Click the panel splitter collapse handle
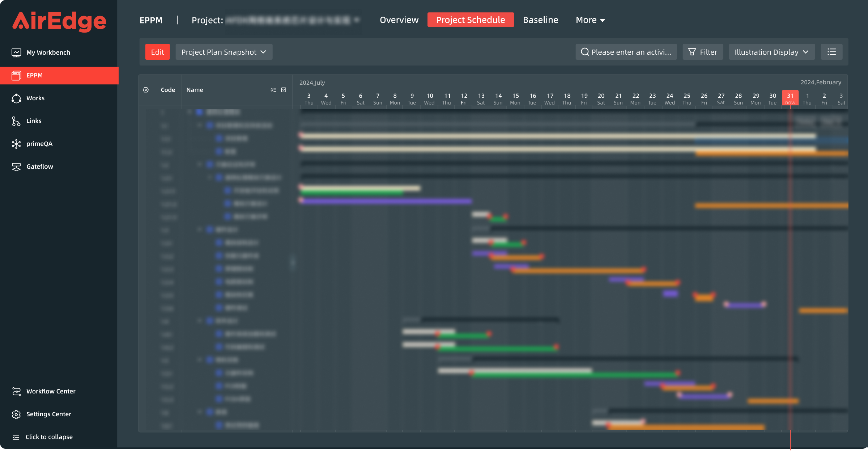Image resolution: width=868 pixels, height=451 pixels. click(x=293, y=262)
